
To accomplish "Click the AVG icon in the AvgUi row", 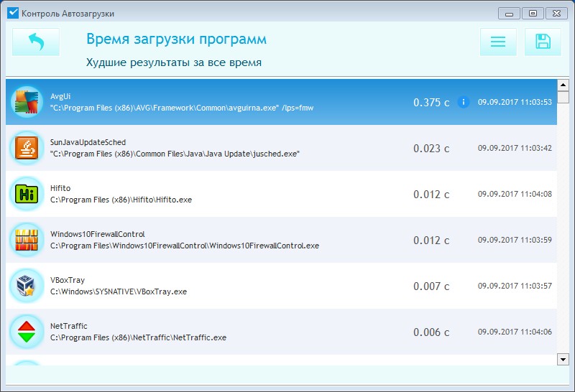I will coord(27,102).
